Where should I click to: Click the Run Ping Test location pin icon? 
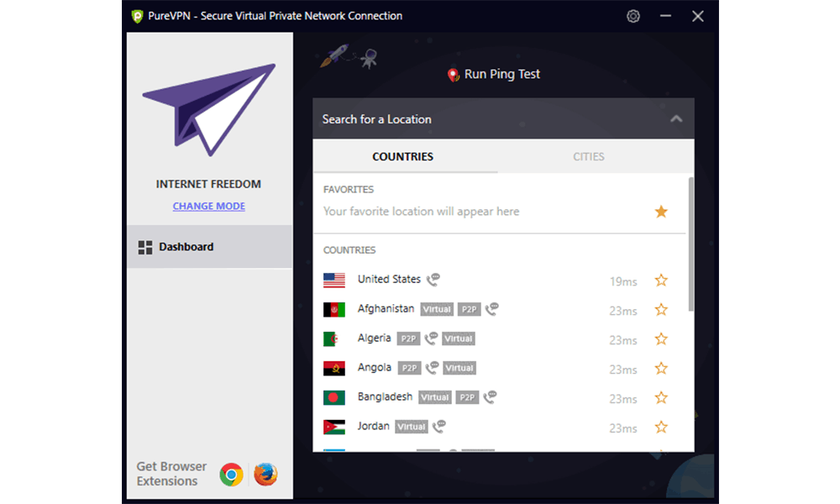coord(454,75)
